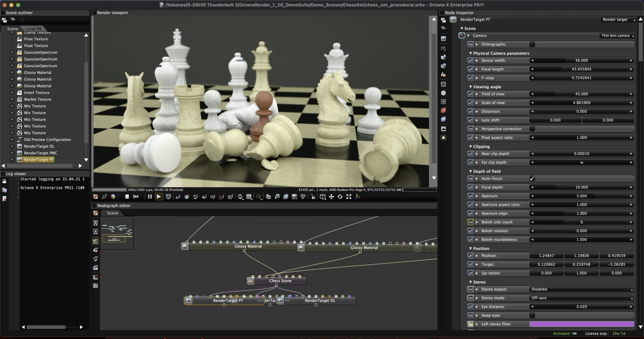The width and height of the screenshot is (644, 339).
Task: Select the auto-focus picker tool
Action: tap(178, 197)
